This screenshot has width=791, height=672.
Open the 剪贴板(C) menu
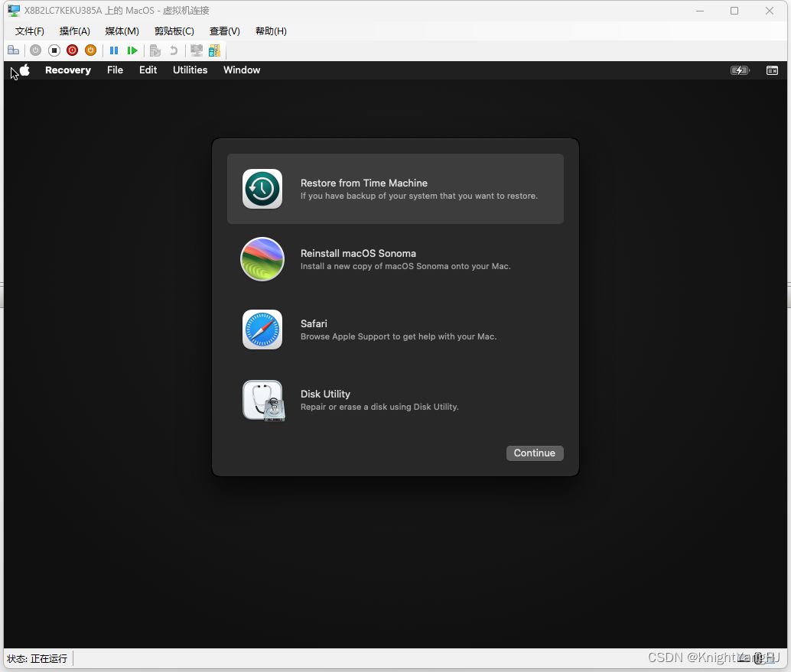click(x=174, y=31)
